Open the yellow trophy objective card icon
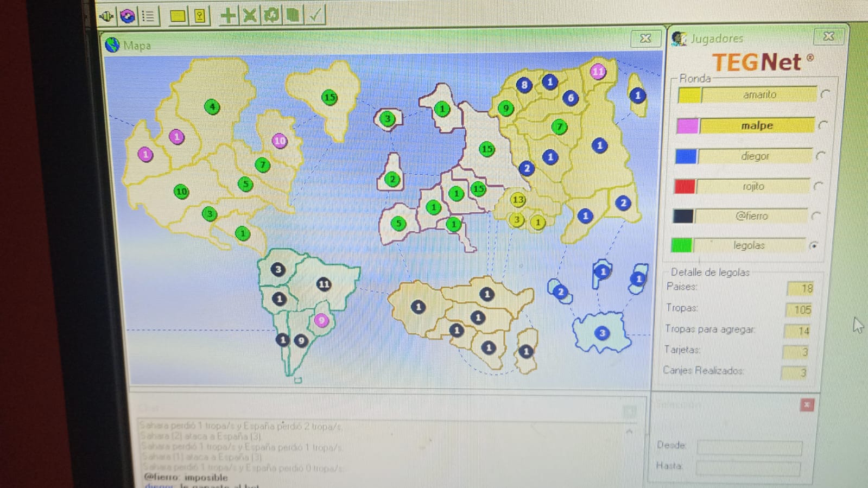 (200, 16)
